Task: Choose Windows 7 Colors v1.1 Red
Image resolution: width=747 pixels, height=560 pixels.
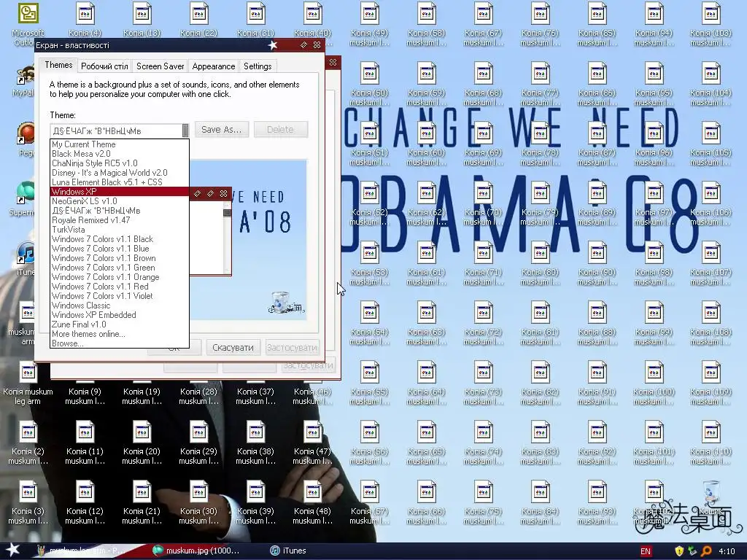Action: pyautogui.click(x=120, y=287)
